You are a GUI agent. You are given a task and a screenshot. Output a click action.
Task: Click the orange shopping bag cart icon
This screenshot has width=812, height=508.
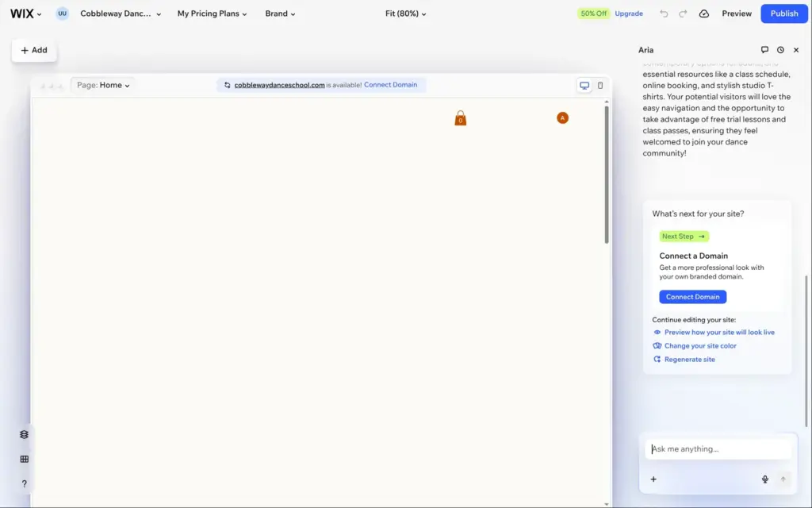(461, 118)
